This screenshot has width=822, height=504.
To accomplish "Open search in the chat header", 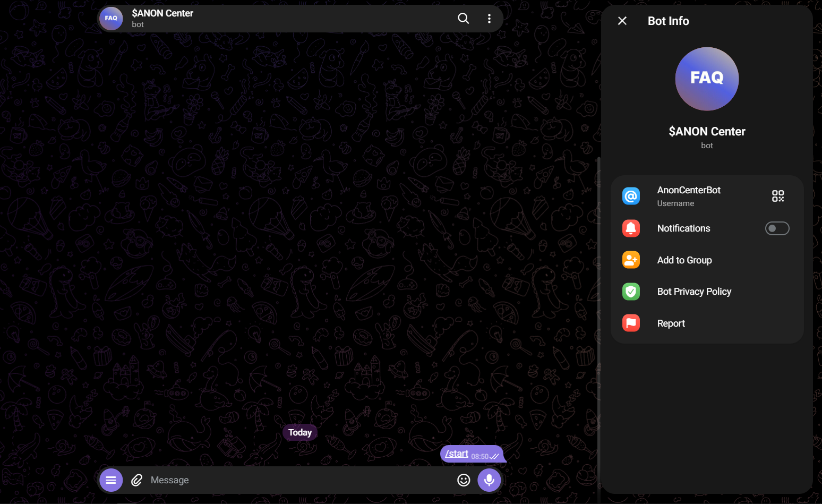I will click(x=463, y=19).
